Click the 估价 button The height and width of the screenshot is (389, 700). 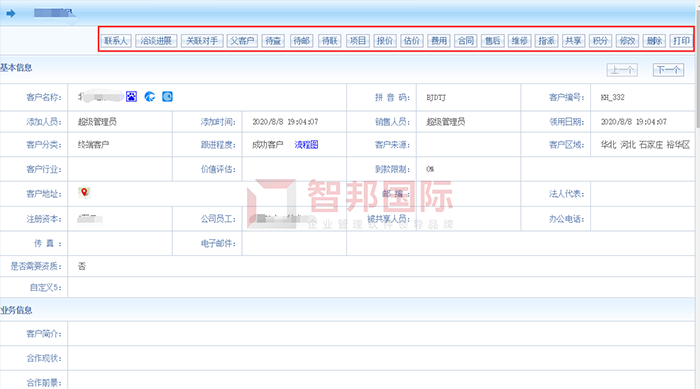tap(412, 41)
